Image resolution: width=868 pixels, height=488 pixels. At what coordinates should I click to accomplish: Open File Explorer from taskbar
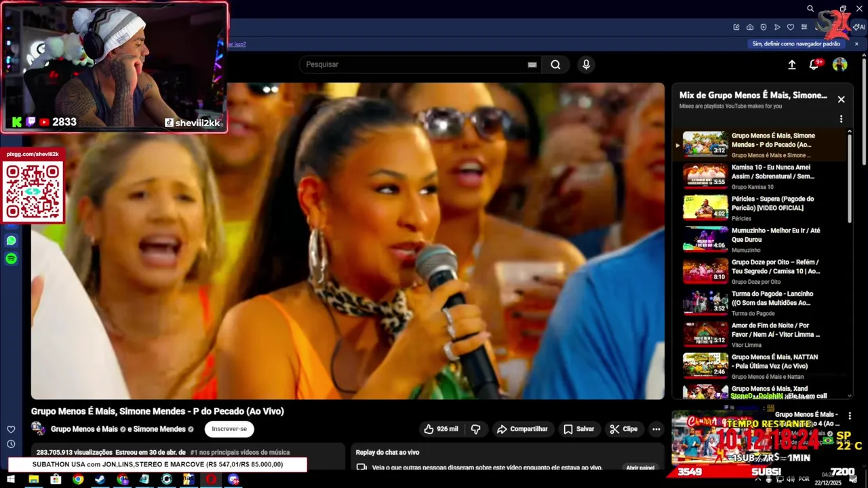33,479
